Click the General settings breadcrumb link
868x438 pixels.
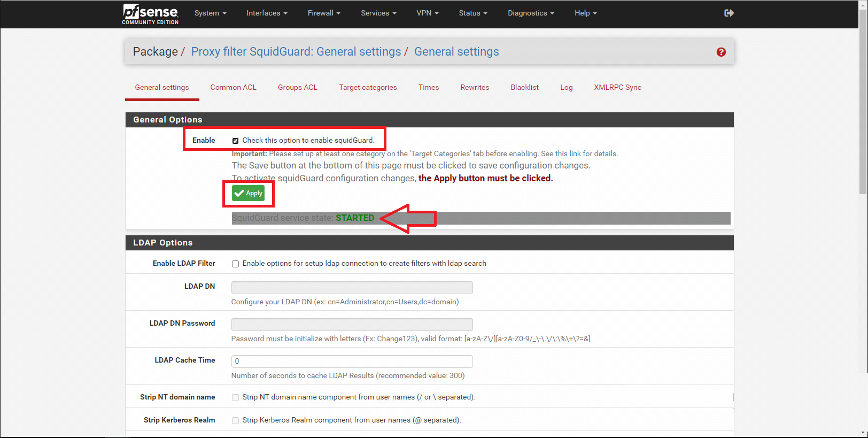pyautogui.click(x=456, y=51)
